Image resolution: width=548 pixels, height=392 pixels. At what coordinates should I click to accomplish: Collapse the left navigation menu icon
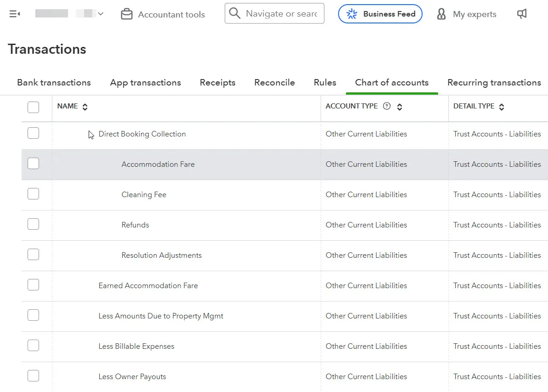[15, 14]
